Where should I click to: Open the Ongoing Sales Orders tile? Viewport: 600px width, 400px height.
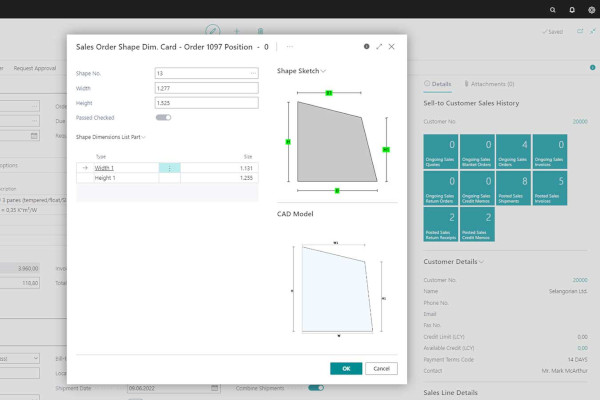[513, 152]
